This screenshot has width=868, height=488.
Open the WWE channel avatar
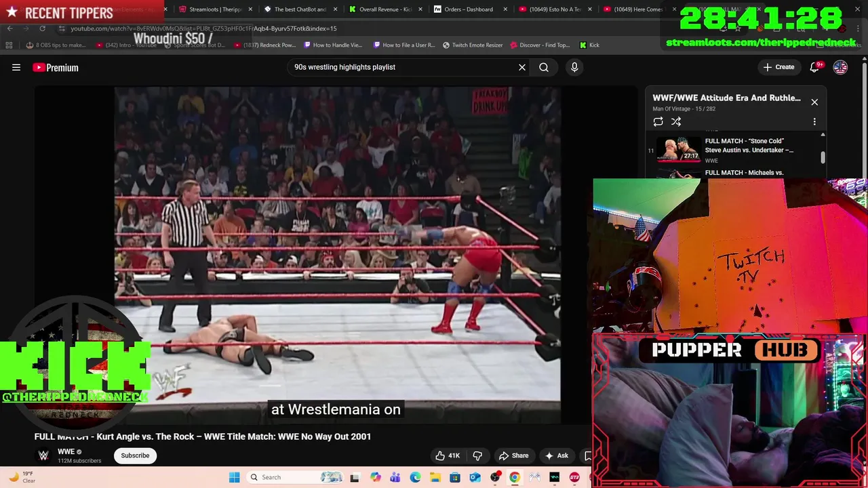(43, 455)
